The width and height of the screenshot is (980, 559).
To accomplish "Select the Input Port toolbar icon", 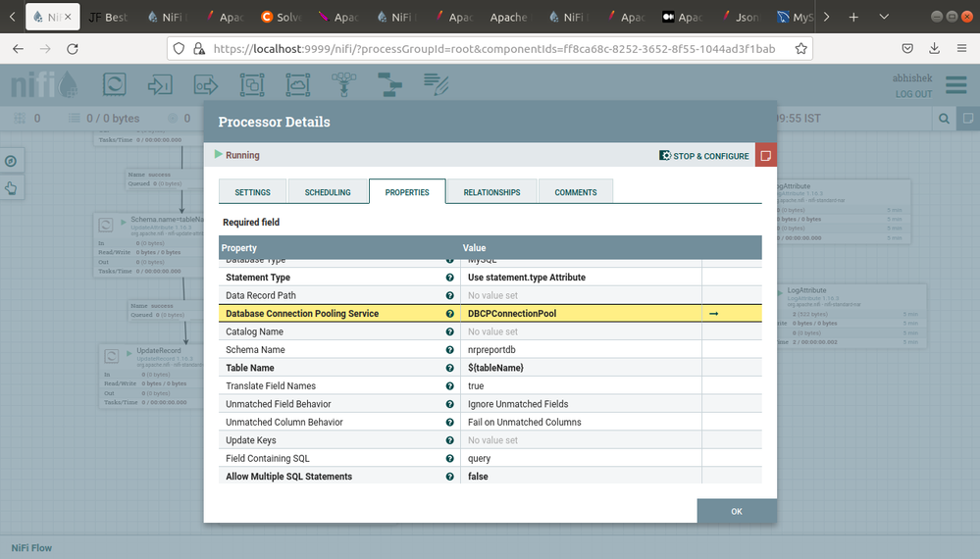I will click(x=160, y=84).
